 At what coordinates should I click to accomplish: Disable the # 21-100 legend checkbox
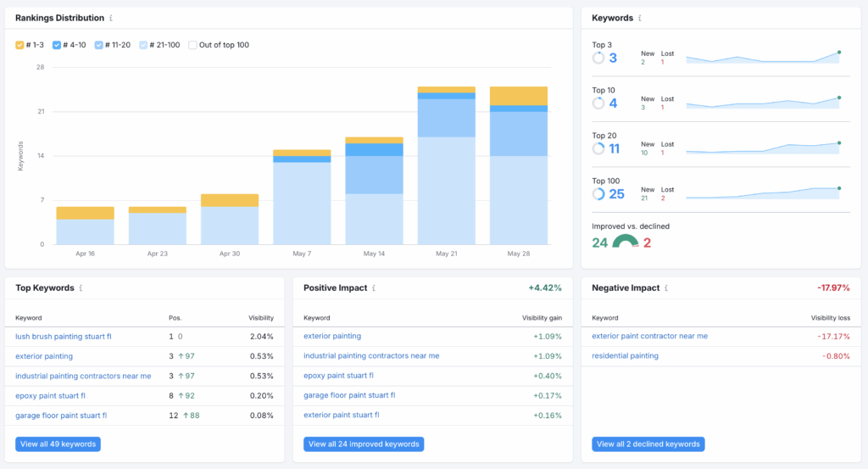(x=143, y=45)
